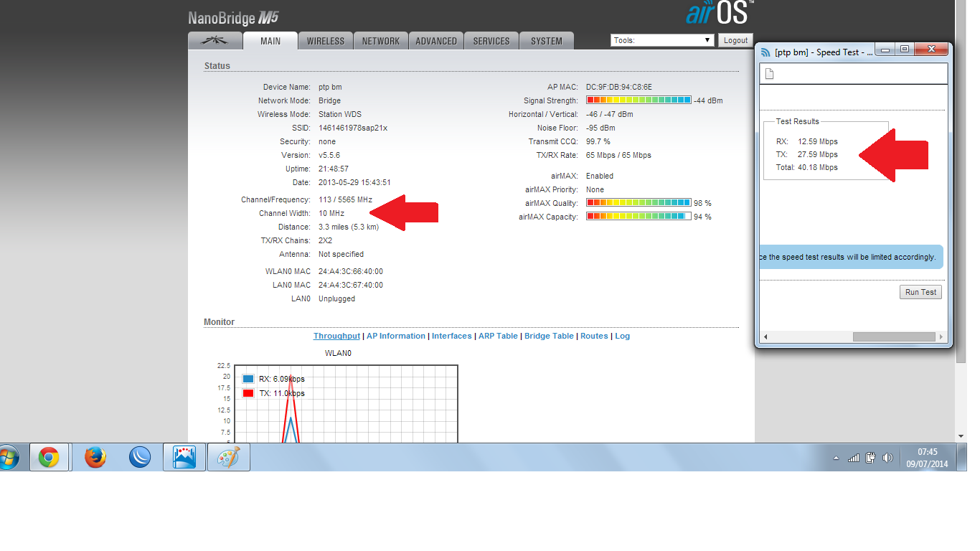Click the channel width value "10 MHz"
The image size is (980, 551).
click(331, 213)
